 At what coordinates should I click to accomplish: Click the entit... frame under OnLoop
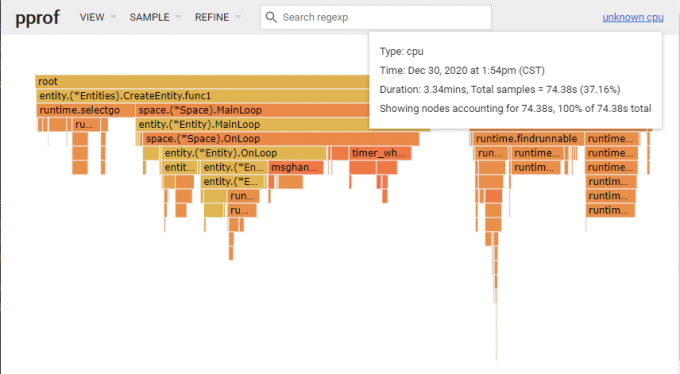[180, 167]
